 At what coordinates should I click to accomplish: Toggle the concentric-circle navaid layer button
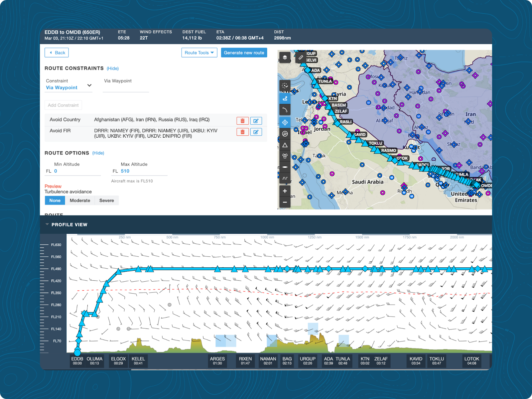[285, 134]
